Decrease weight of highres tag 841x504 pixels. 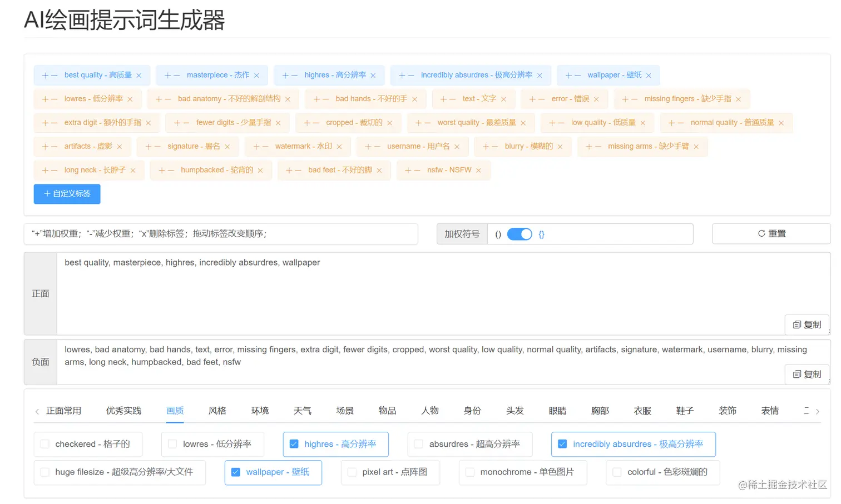[x=294, y=76]
